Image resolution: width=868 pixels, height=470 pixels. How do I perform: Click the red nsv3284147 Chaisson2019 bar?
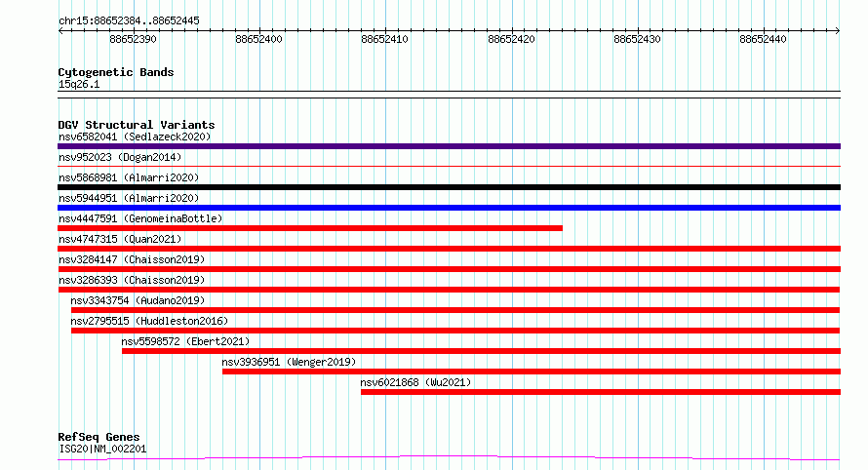[449, 269]
